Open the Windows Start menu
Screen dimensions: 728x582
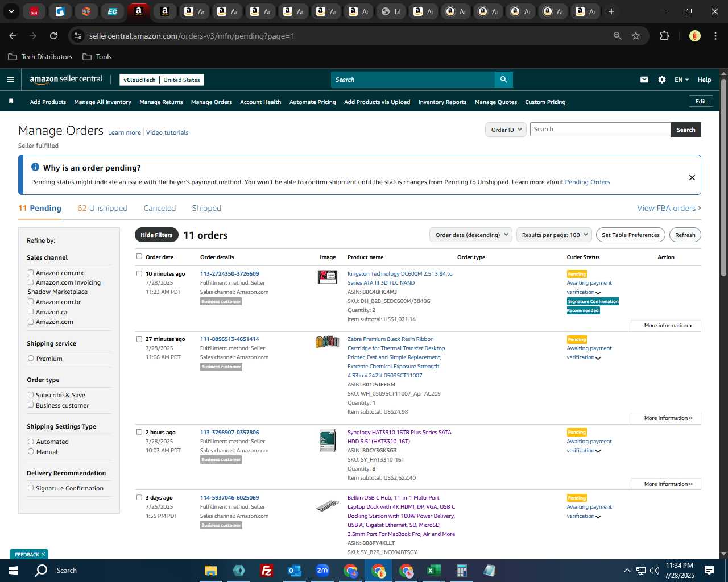tap(14, 571)
